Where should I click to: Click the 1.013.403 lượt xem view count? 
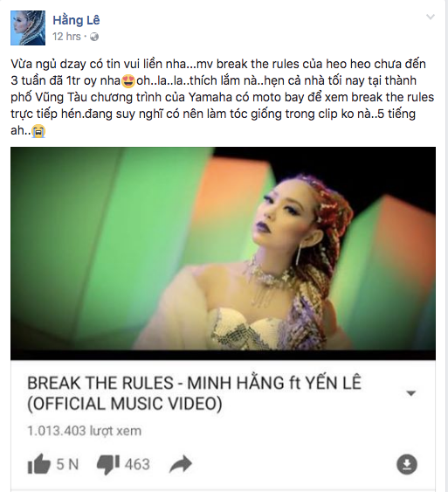tap(85, 431)
